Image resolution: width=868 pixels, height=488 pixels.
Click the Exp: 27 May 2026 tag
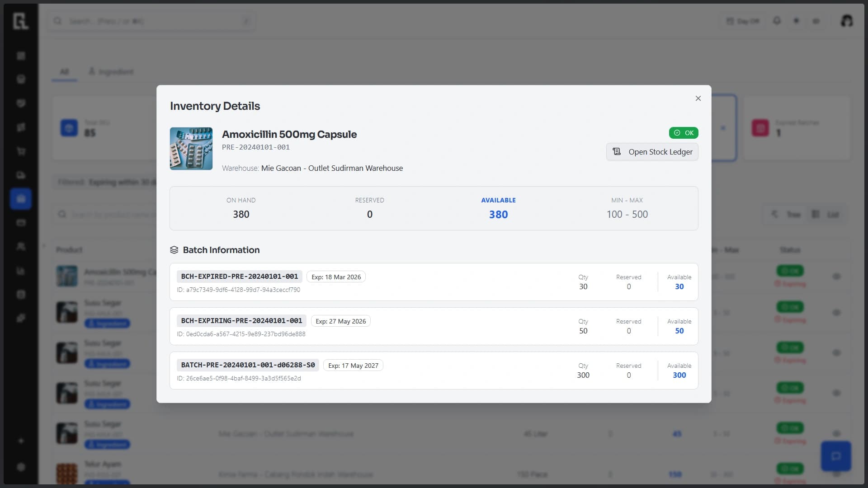(x=340, y=321)
